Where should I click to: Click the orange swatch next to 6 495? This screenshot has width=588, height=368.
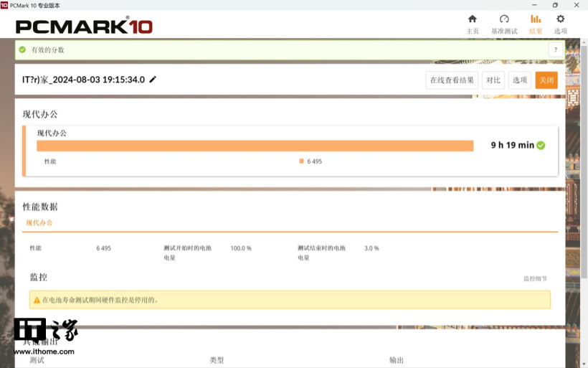(x=302, y=161)
